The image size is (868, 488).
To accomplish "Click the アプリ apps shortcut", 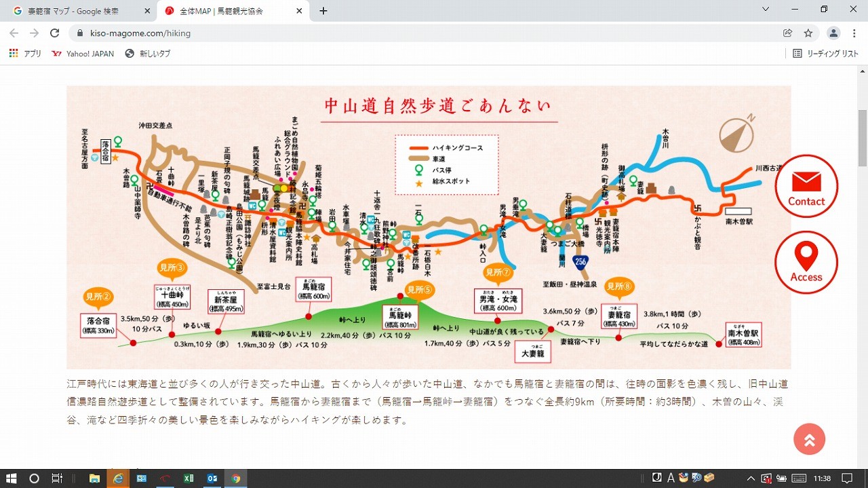I will [25, 54].
